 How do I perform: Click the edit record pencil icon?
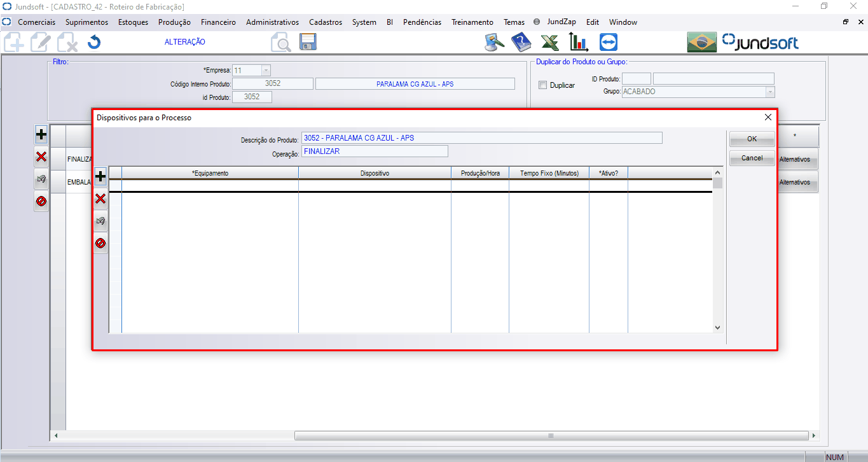[x=40, y=43]
